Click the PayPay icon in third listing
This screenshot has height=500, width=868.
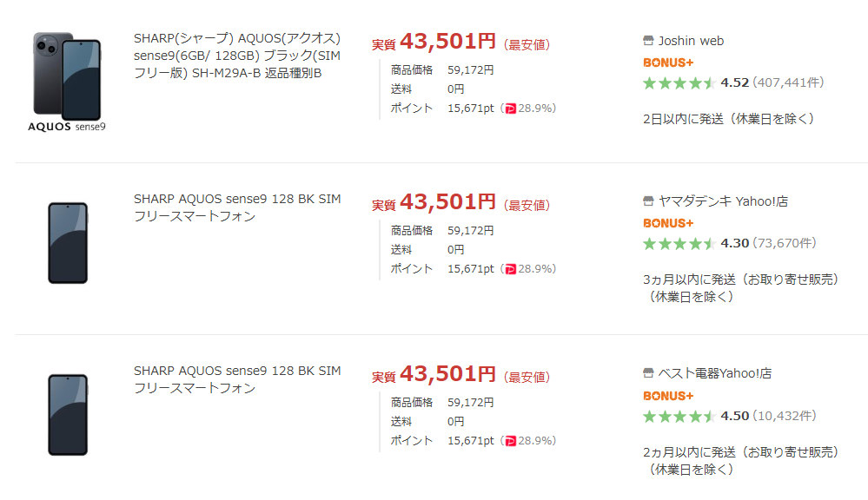(510, 441)
